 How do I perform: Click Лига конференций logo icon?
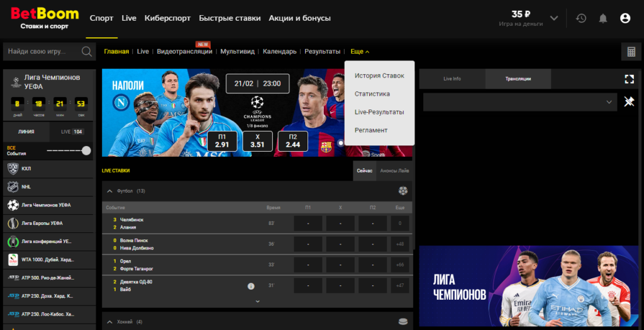(13, 241)
